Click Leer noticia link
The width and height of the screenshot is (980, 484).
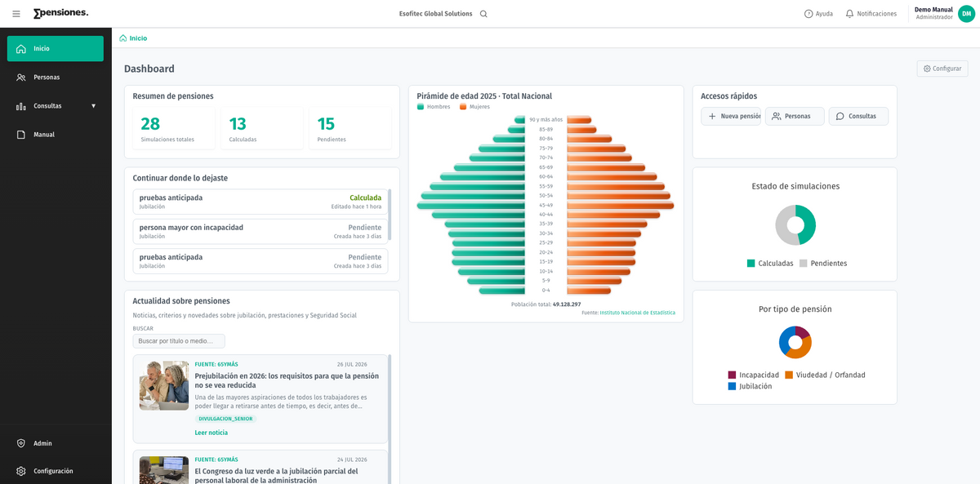tap(212, 433)
